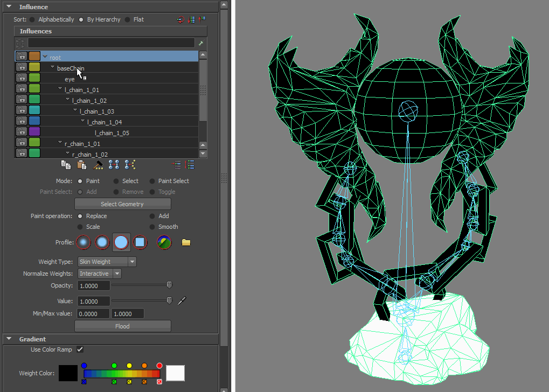
Task: Select the square brush profile
Action: point(140,242)
